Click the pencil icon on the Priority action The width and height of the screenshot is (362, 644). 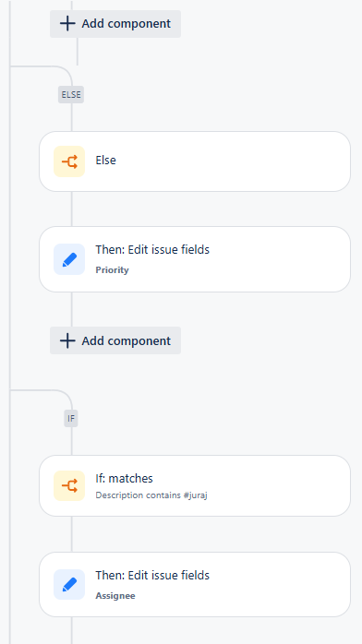click(x=69, y=259)
